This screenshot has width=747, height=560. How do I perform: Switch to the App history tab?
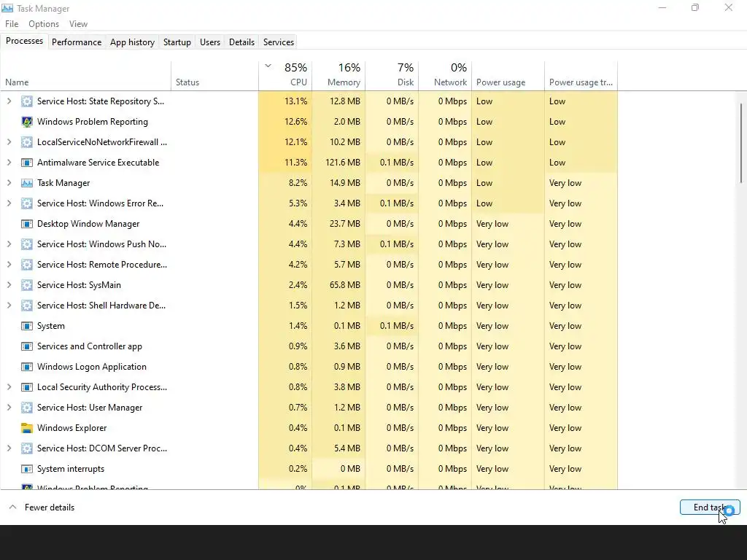coord(133,42)
